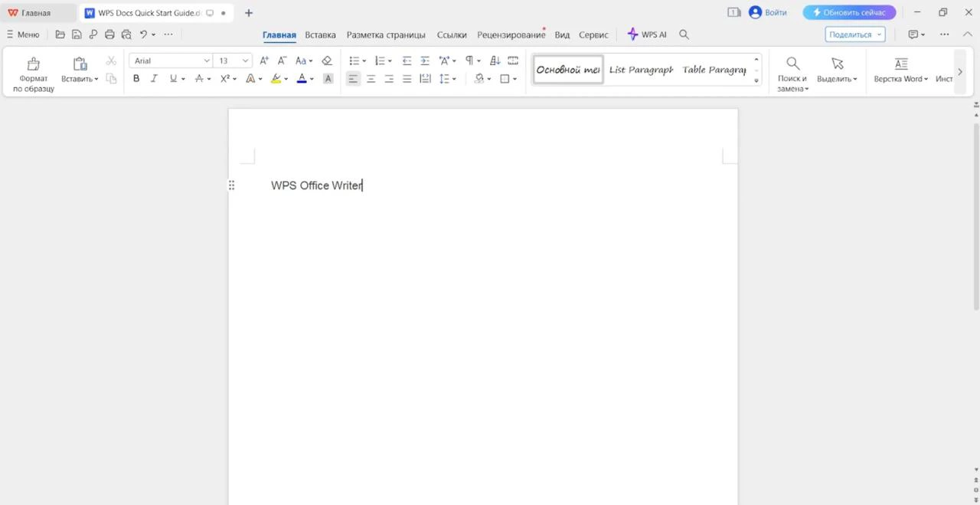980x505 pixels.
Task: Expand the font size dropdown
Action: point(243,61)
